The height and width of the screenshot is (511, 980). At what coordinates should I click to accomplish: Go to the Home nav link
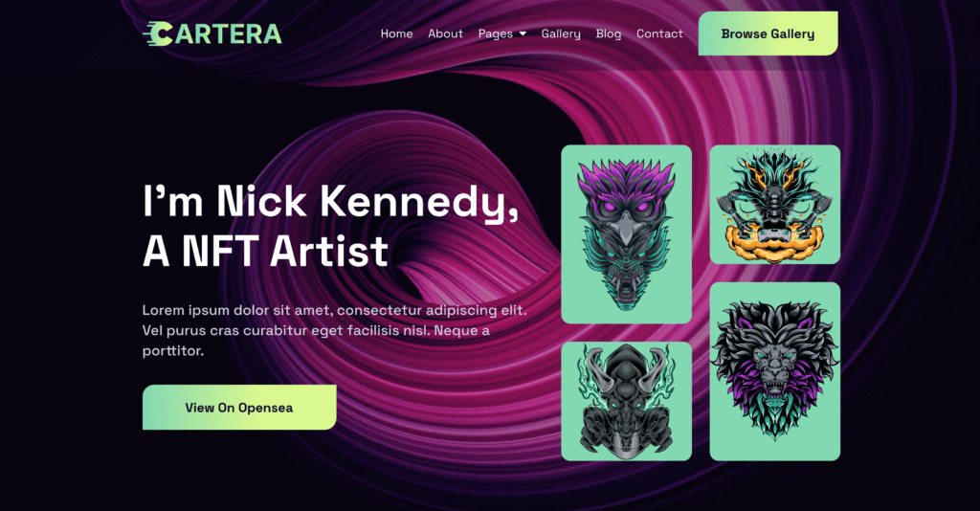point(397,33)
